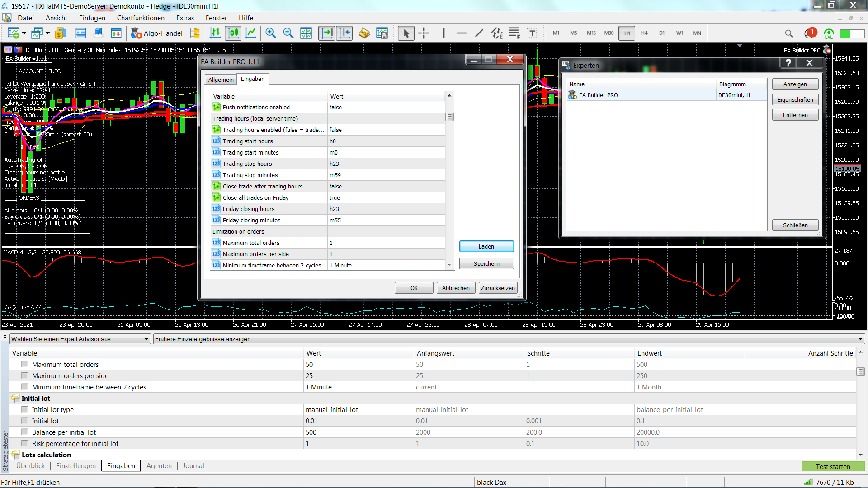Expand the previous results dropdown
Viewport: 868px width, 488px height.
[x=860, y=339]
